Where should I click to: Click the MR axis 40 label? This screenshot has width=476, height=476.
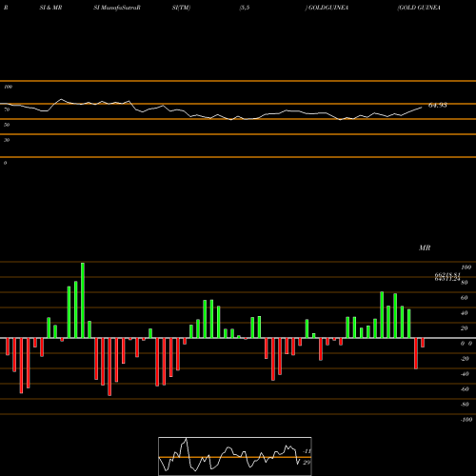[x=465, y=313]
